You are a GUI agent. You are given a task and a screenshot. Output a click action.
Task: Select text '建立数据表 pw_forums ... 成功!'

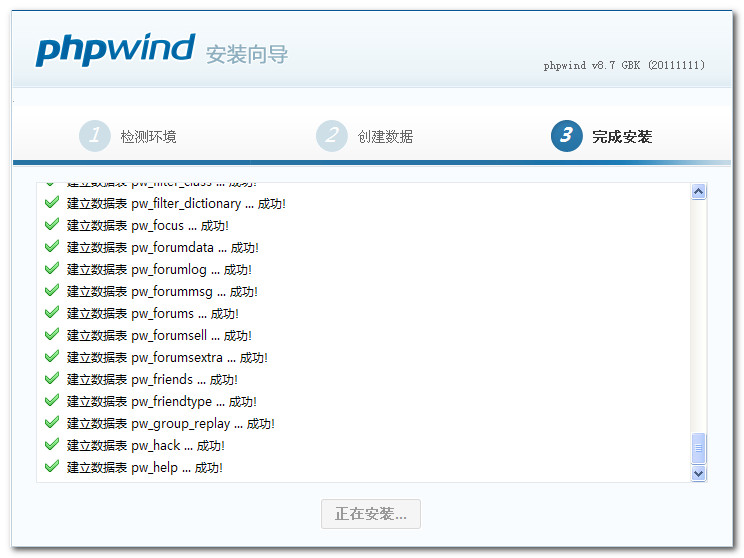click(153, 314)
